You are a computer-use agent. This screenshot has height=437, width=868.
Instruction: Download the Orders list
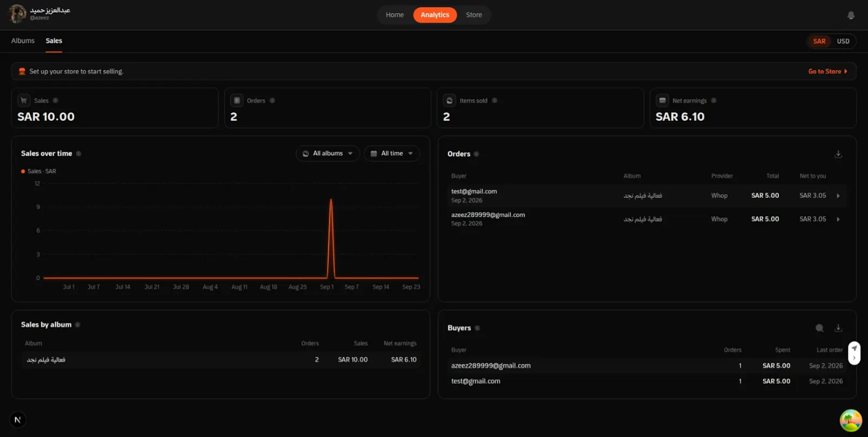(838, 154)
